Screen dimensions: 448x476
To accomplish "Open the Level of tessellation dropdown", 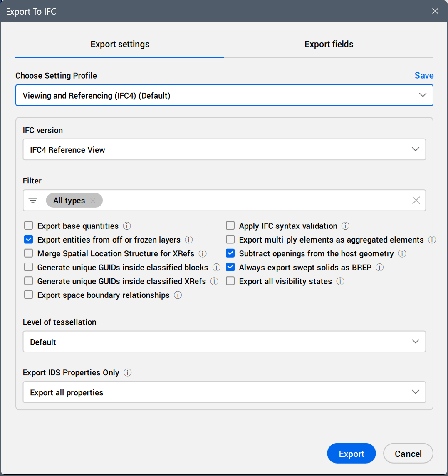I will tap(224, 342).
